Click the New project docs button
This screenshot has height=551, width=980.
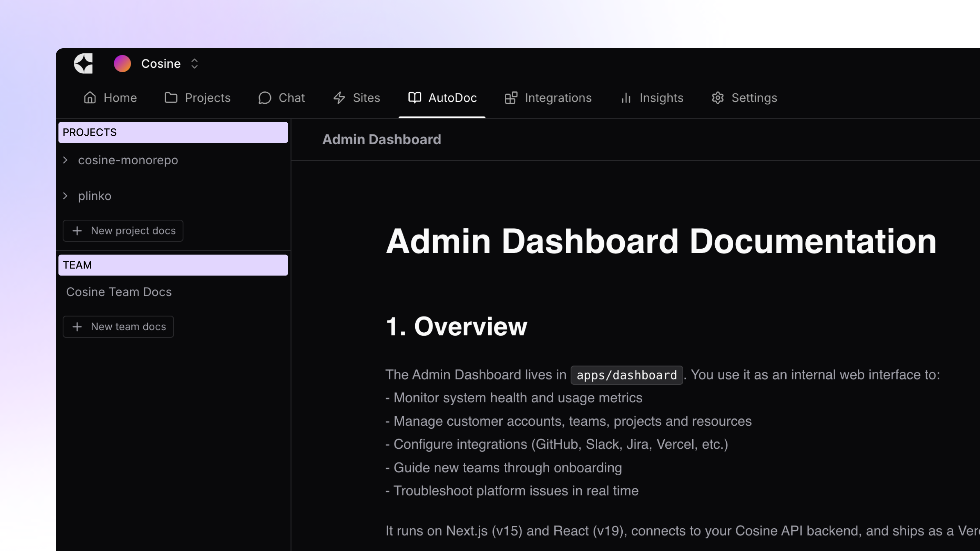123,230
